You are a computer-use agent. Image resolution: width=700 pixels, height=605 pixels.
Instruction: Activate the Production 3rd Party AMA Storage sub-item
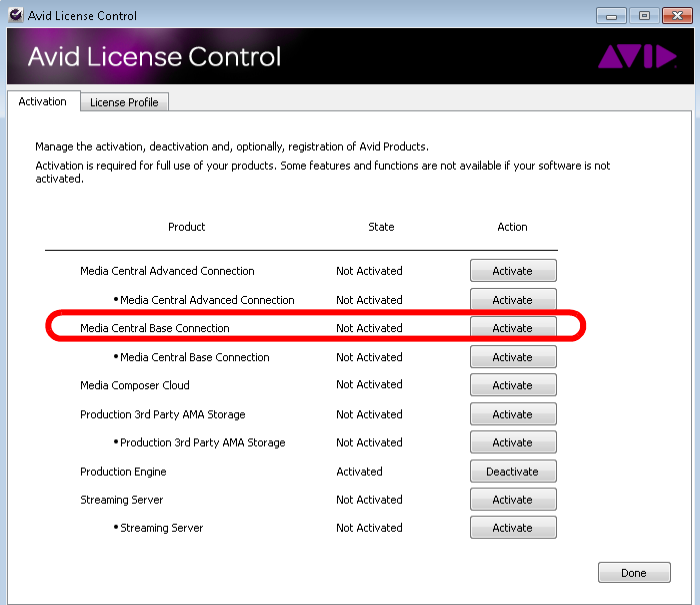[x=513, y=442]
